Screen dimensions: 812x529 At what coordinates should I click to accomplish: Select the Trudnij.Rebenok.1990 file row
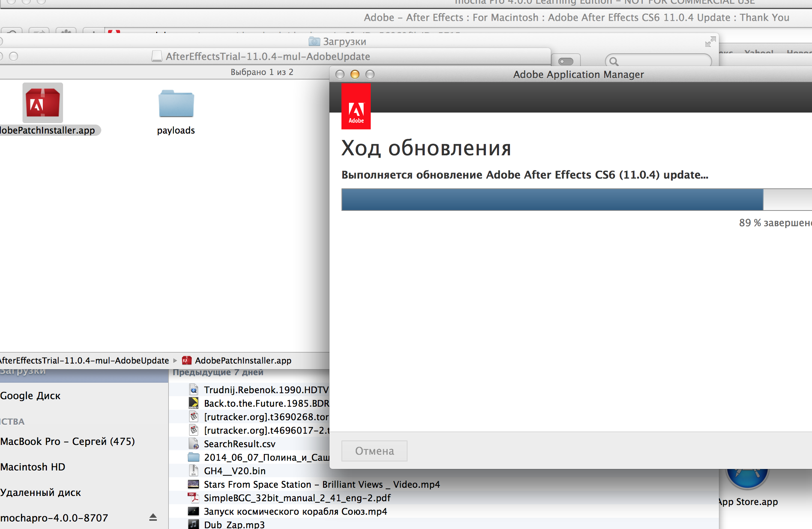[x=249, y=390]
